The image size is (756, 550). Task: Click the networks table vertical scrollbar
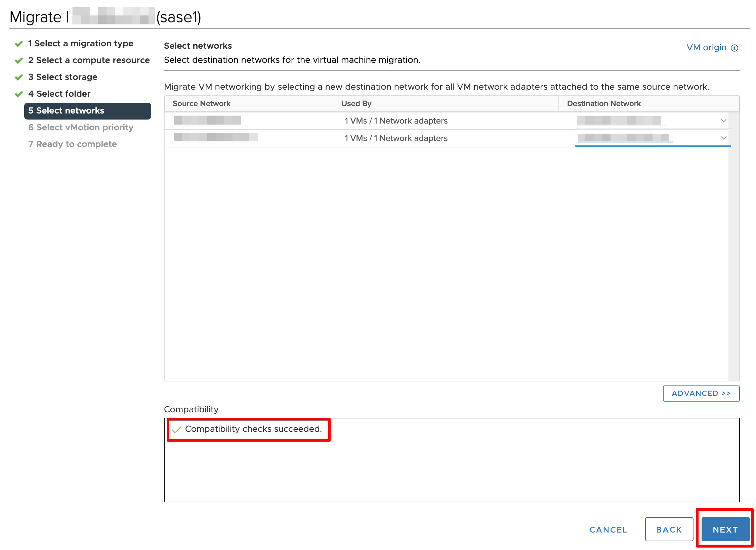pos(733,247)
